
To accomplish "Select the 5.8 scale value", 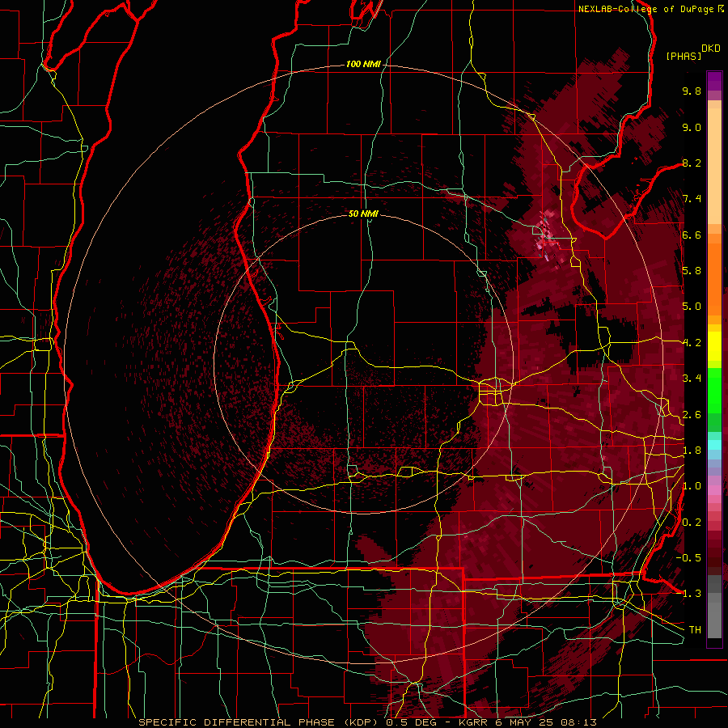I will (x=692, y=271).
